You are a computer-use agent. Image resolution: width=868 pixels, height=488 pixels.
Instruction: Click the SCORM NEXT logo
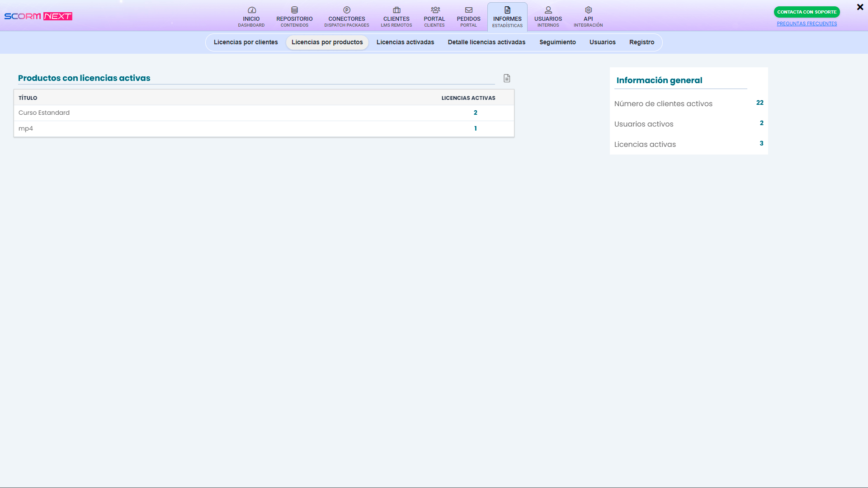pyautogui.click(x=38, y=16)
